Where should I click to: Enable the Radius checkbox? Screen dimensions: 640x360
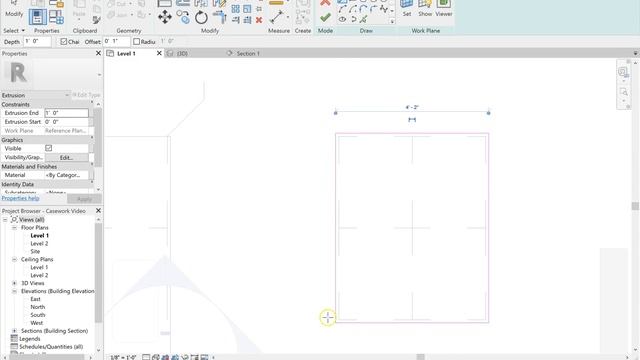click(x=137, y=42)
